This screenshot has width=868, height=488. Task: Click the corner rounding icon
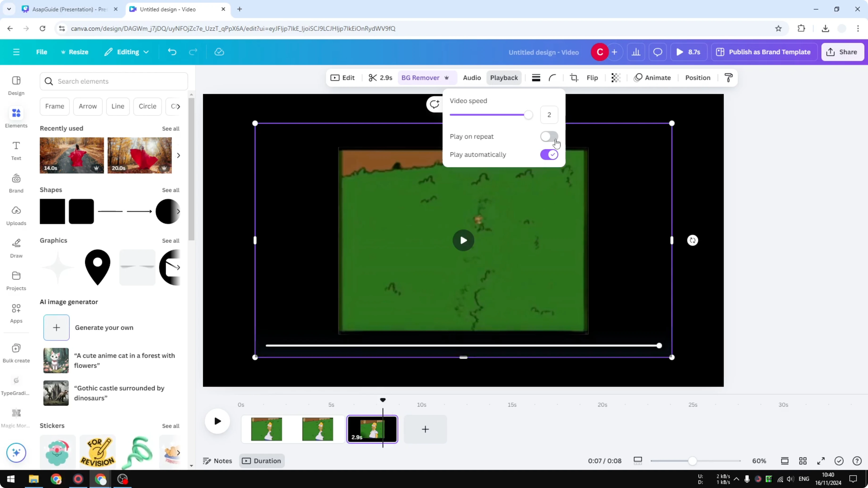coord(552,78)
